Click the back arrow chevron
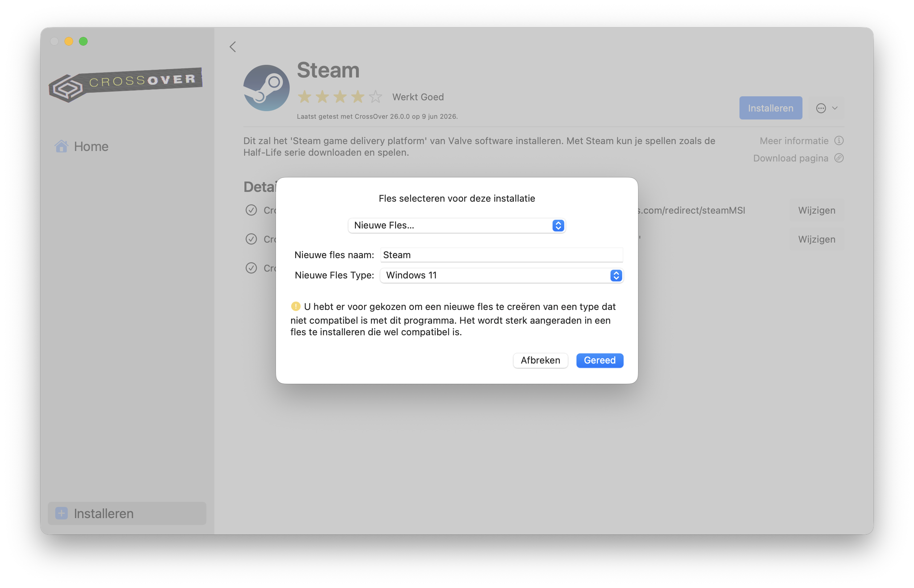Viewport: 914px width, 588px height. click(232, 47)
